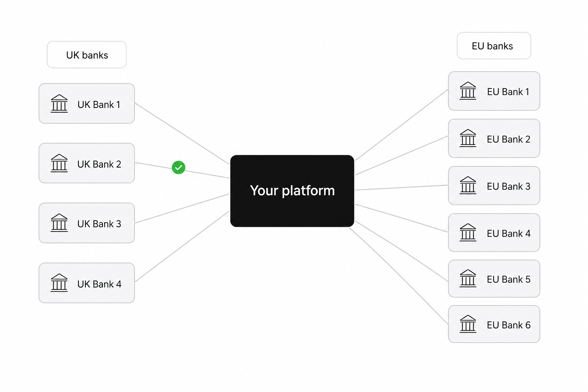Open the EU Bank 3 label text
The width and height of the screenshot is (588, 392).
(509, 186)
